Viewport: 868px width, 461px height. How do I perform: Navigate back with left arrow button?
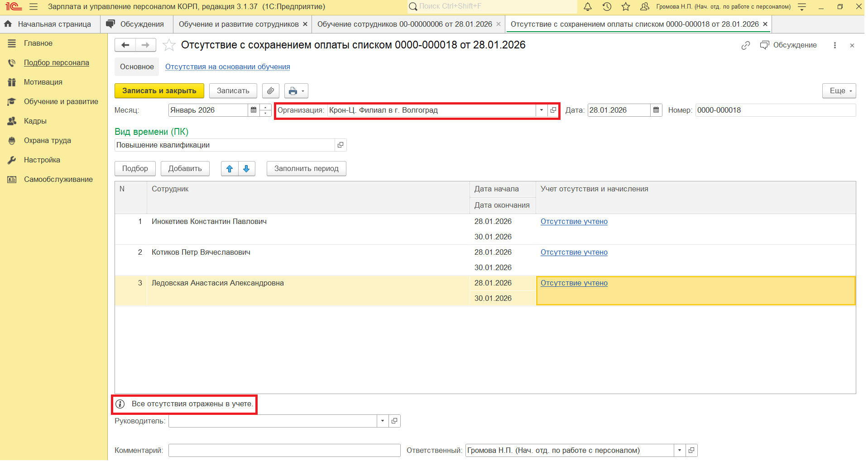coord(125,45)
